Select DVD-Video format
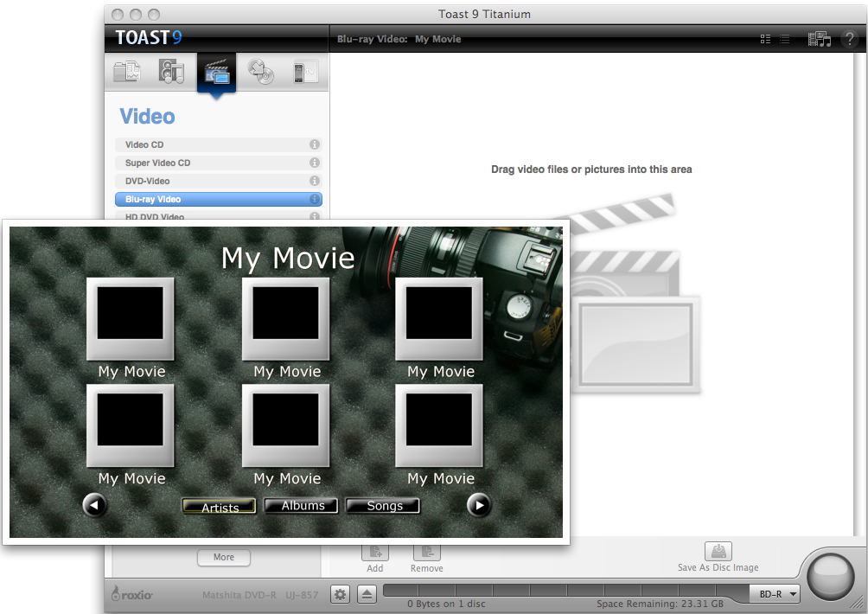The width and height of the screenshot is (868, 614). pos(218,181)
